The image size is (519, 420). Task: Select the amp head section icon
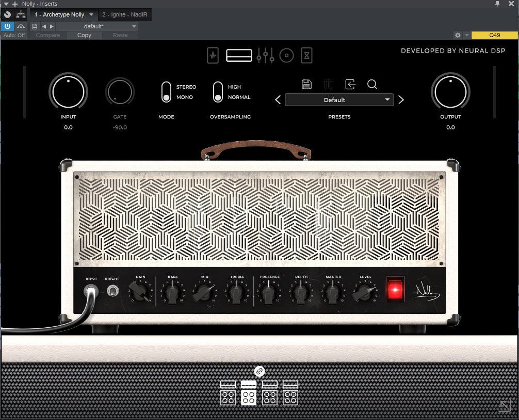239,55
